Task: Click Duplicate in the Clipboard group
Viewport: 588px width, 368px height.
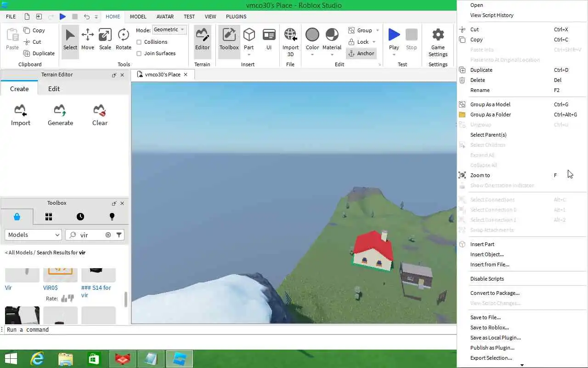Action: click(x=39, y=53)
